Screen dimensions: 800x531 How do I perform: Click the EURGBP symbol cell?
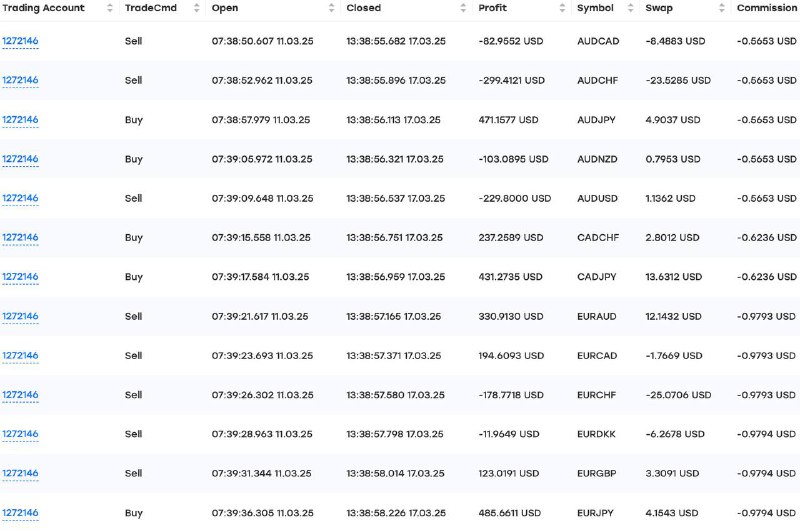point(596,473)
